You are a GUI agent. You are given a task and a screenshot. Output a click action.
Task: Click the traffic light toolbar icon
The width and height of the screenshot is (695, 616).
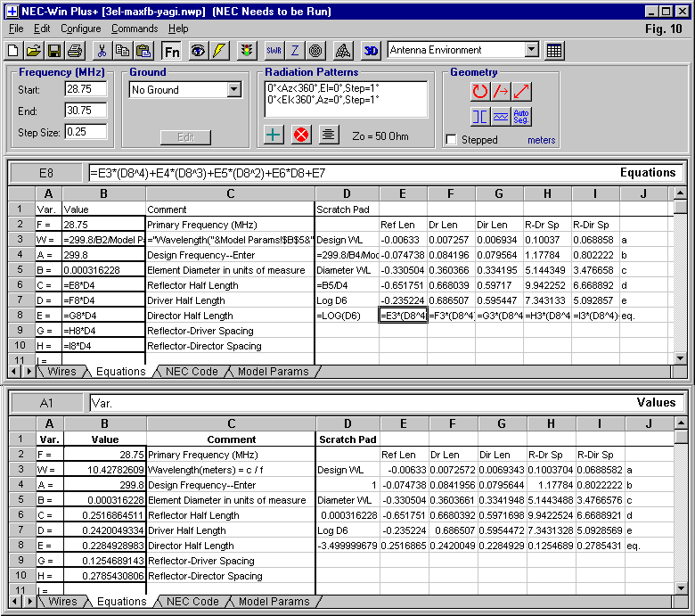point(247,51)
